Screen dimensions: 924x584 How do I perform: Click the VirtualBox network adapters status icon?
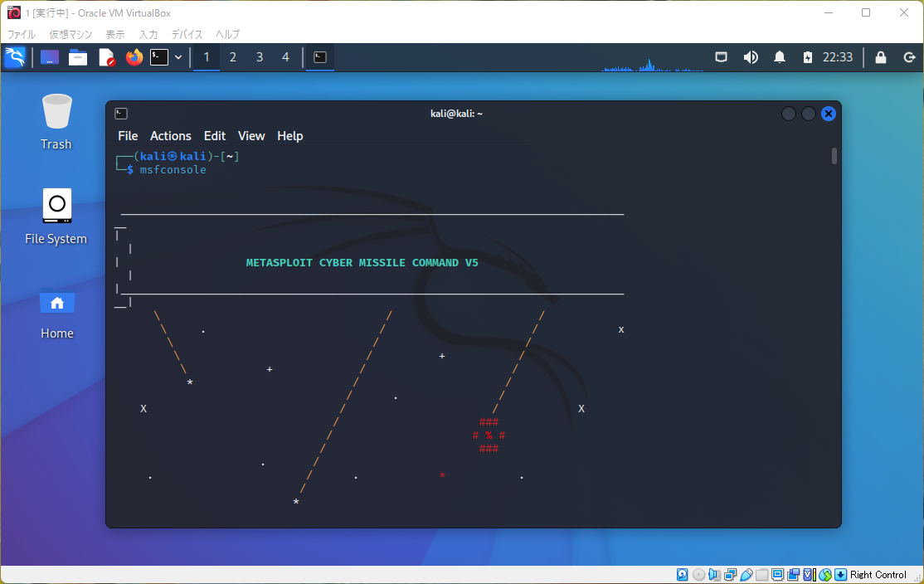coord(731,575)
